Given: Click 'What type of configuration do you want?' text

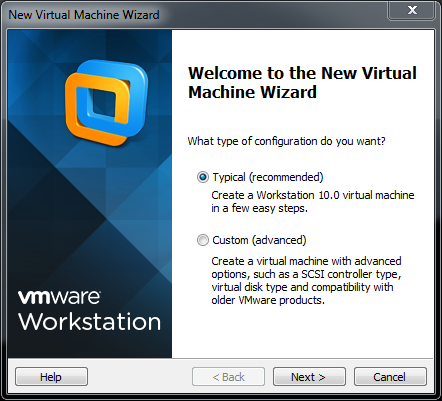Looking at the screenshot, I should pos(286,141).
